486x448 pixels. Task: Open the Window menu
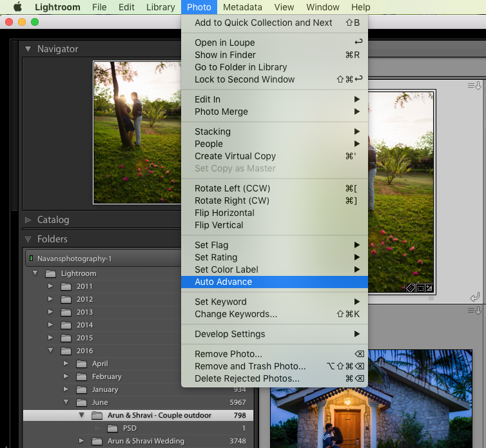pos(323,7)
